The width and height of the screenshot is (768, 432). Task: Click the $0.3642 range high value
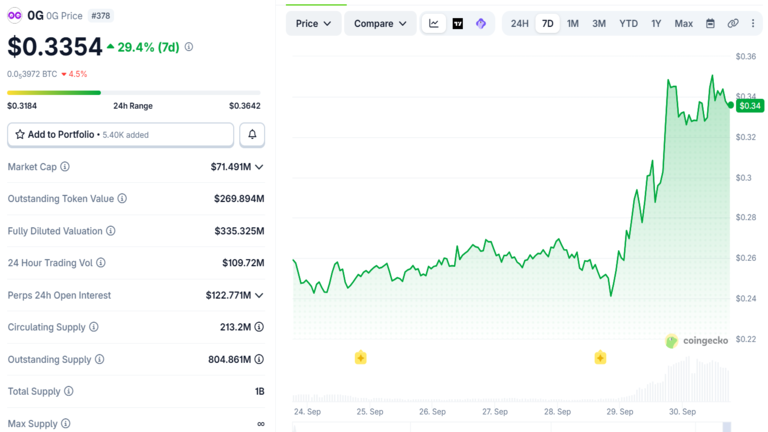(x=245, y=106)
